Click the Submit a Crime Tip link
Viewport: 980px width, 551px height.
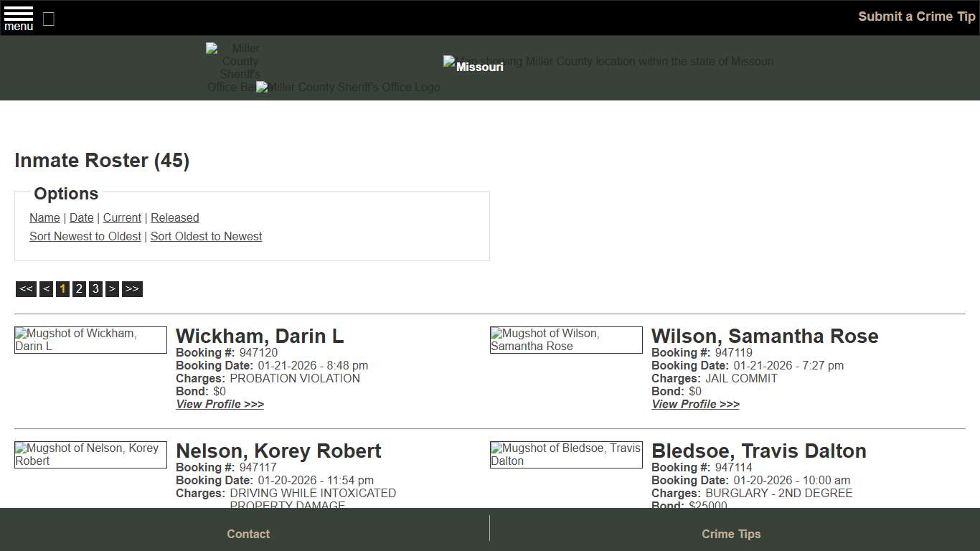(916, 16)
